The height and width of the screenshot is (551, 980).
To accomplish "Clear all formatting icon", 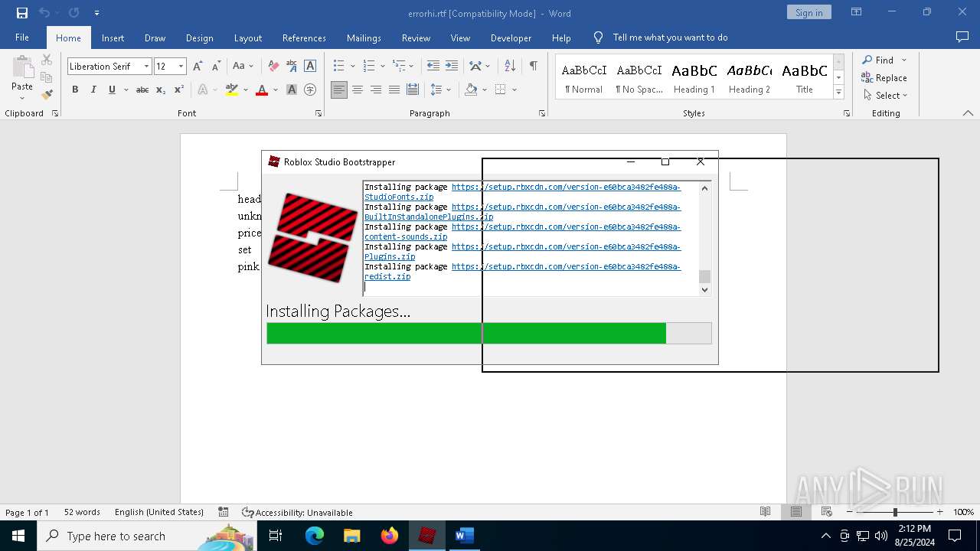I will [x=273, y=67].
